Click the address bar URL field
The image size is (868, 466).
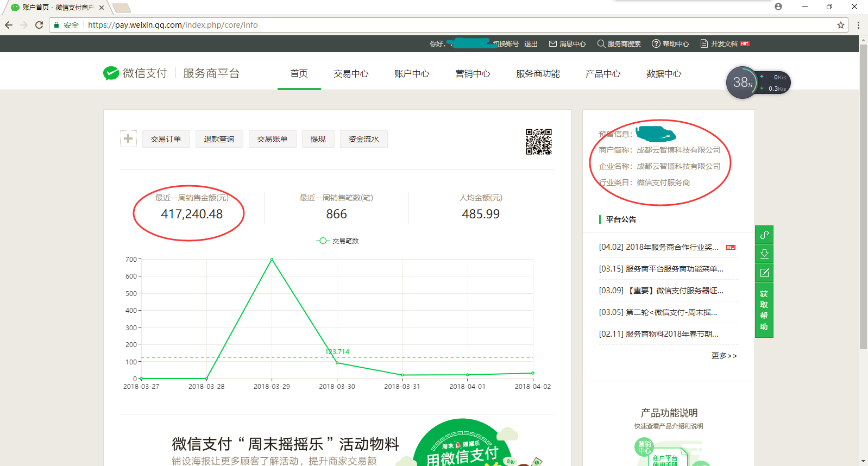pyautogui.click(x=448, y=25)
